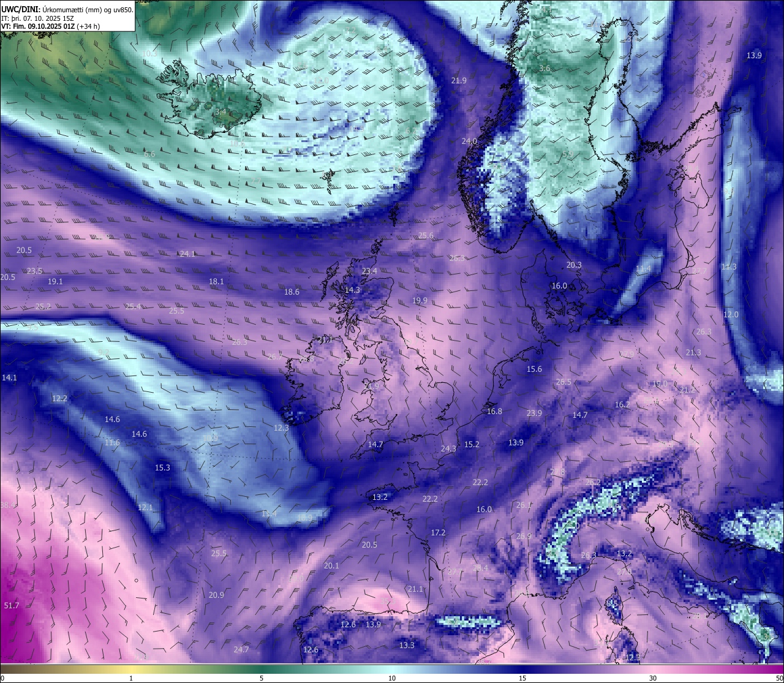Click the '50' label on the legend bar
Screen dimensions: 784x683
coord(779,678)
